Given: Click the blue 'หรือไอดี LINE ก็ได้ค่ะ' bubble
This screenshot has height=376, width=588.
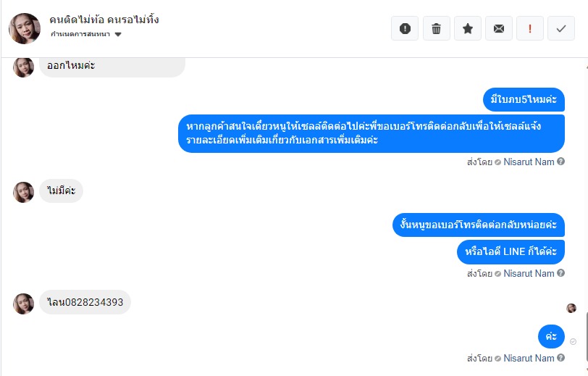Looking at the screenshot, I should pos(511,251).
